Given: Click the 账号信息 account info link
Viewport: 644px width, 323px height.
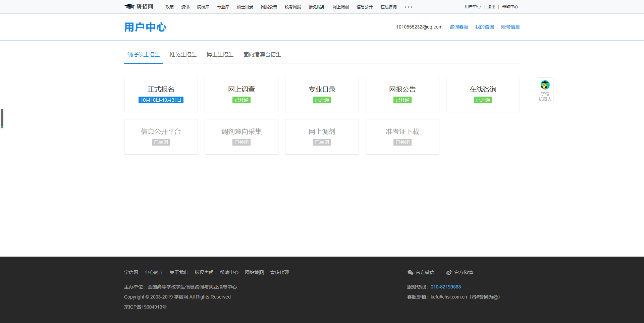Looking at the screenshot, I should 510,27.
